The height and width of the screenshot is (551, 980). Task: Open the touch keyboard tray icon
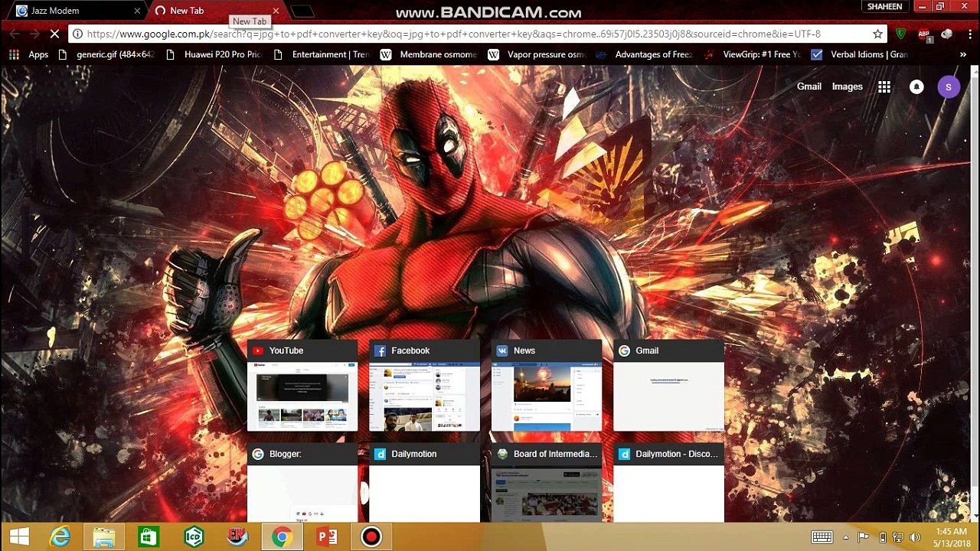[x=822, y=537]
